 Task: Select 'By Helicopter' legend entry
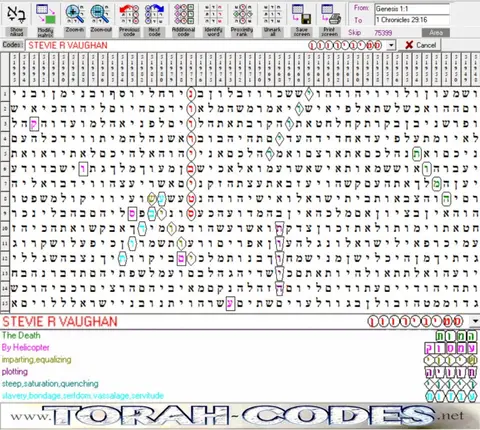tap(26, 347)
